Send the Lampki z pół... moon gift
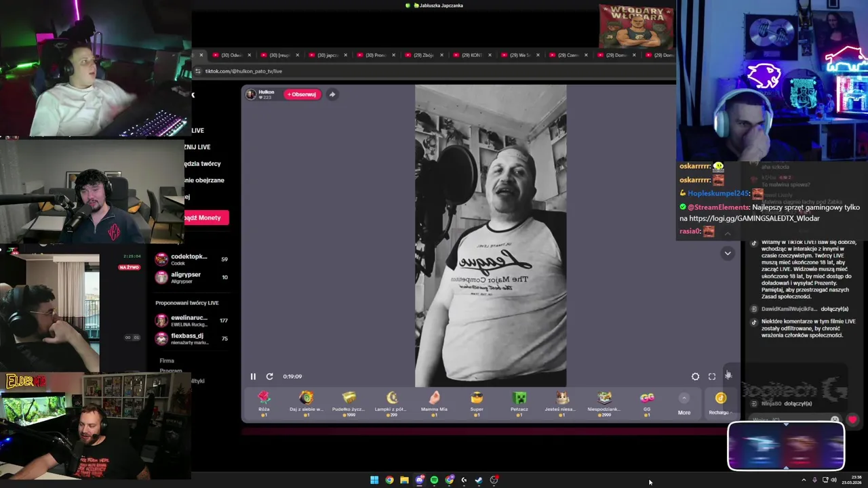The image size is (868, 488). coord(392,403)
